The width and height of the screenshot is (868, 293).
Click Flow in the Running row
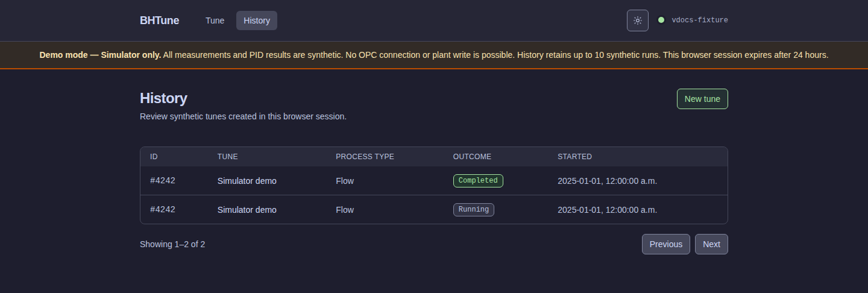coord(345,210)
